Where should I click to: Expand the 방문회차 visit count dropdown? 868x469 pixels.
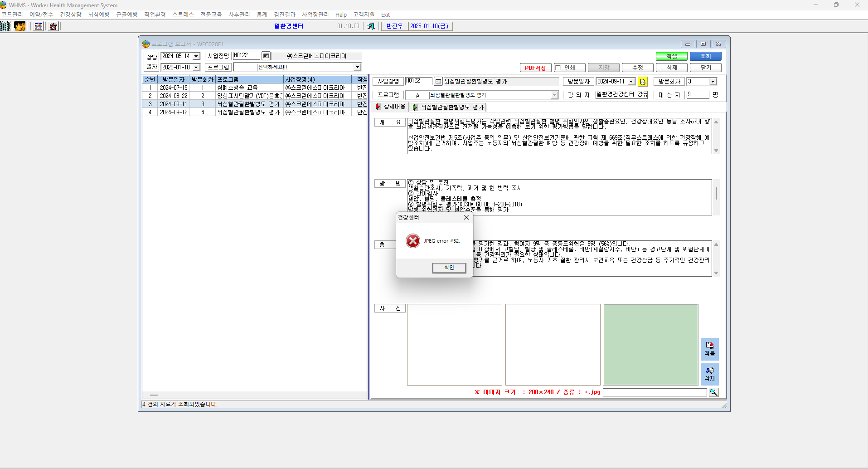click(x=713, y=82)
